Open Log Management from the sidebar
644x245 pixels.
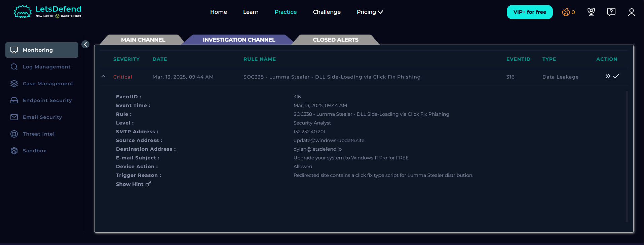(x=42, y=67)
